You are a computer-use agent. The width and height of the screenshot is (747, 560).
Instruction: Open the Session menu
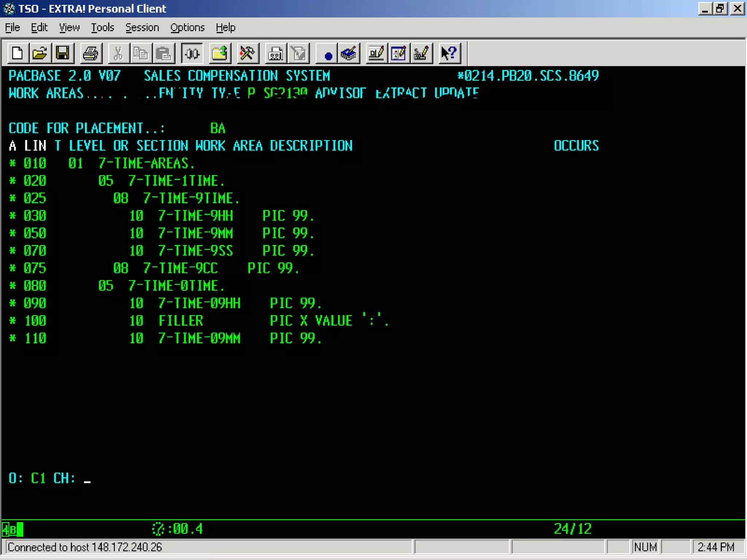click(142, 28)
